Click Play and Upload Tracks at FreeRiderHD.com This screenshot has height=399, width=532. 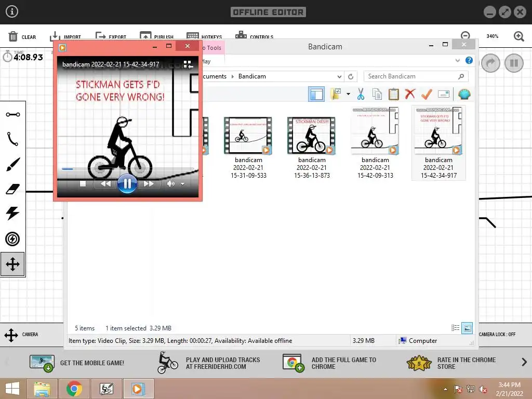(209, 363)
